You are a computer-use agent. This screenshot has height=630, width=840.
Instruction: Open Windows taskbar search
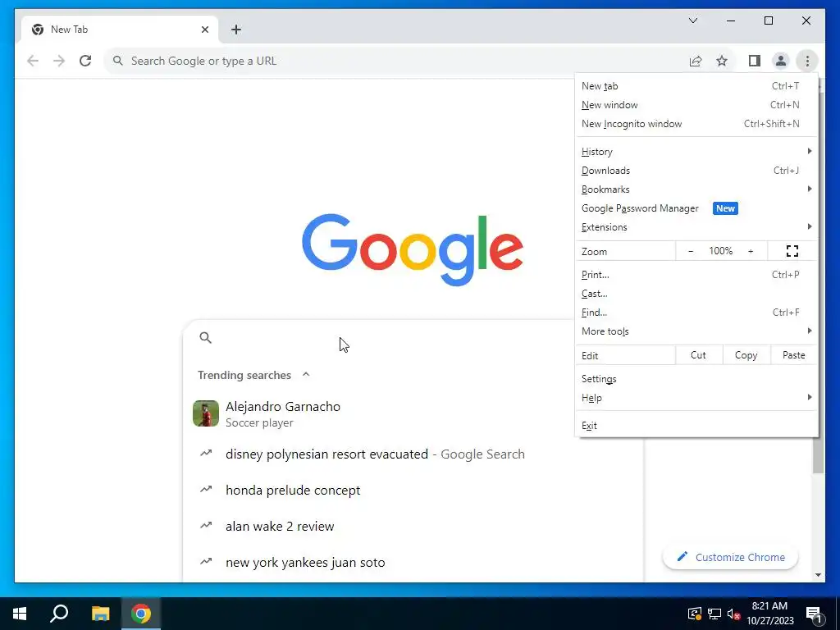tap(59, 614)
